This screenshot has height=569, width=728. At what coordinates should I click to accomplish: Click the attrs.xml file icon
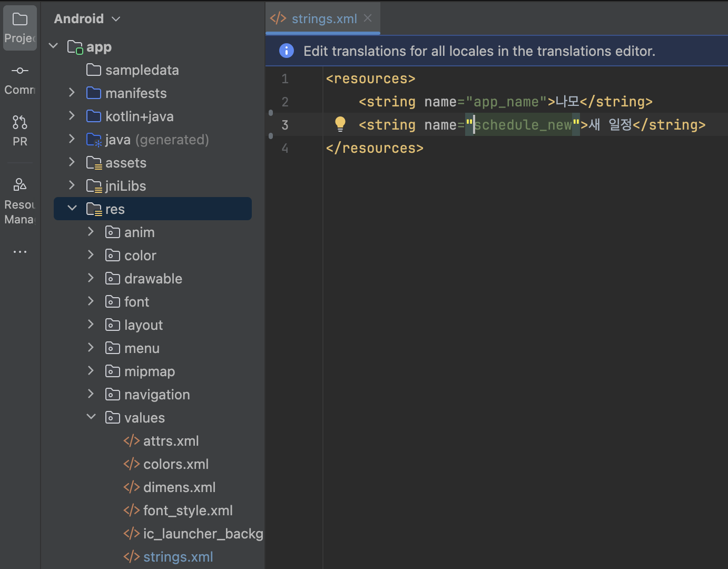[132, 440]
